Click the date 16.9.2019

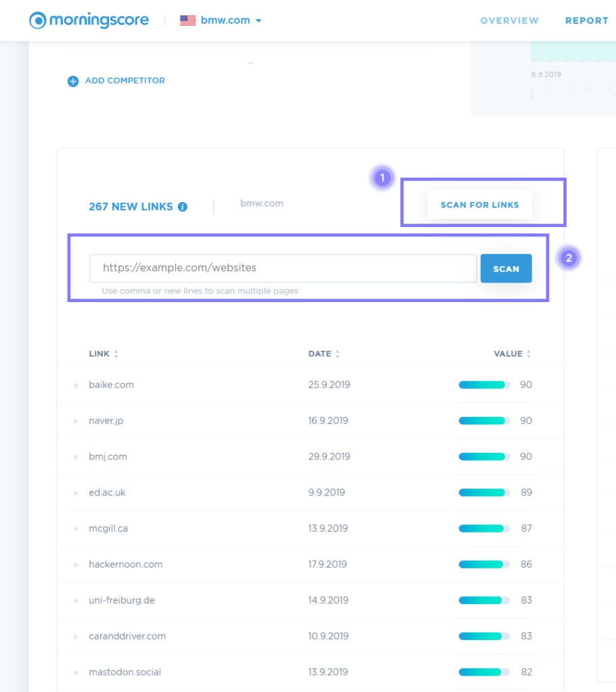(328, 420)
